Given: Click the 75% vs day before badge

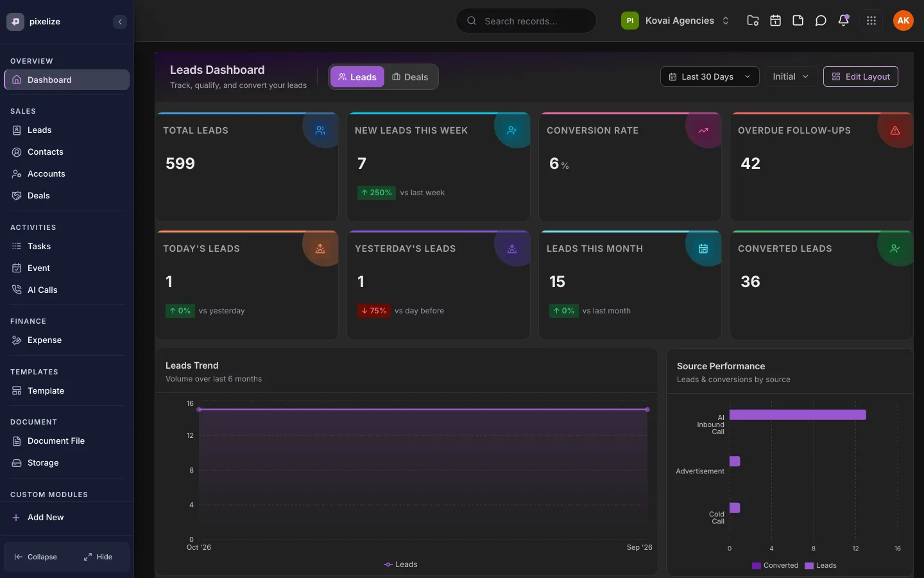Looking at the screenshot, I should pos(374,311).
